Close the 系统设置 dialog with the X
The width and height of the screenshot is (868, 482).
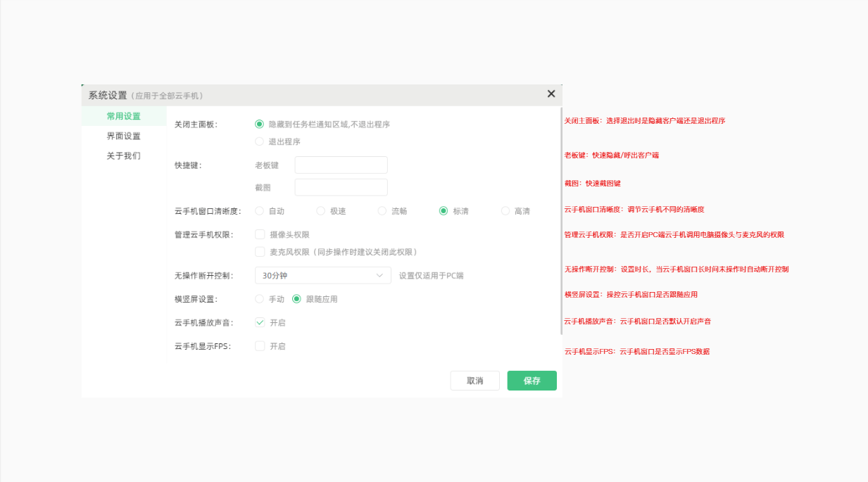[x=551, y=94]
